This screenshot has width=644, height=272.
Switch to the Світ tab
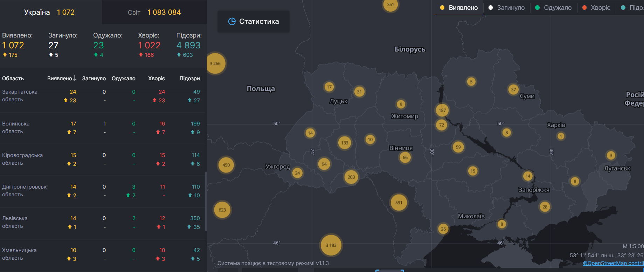pos(154,12)
